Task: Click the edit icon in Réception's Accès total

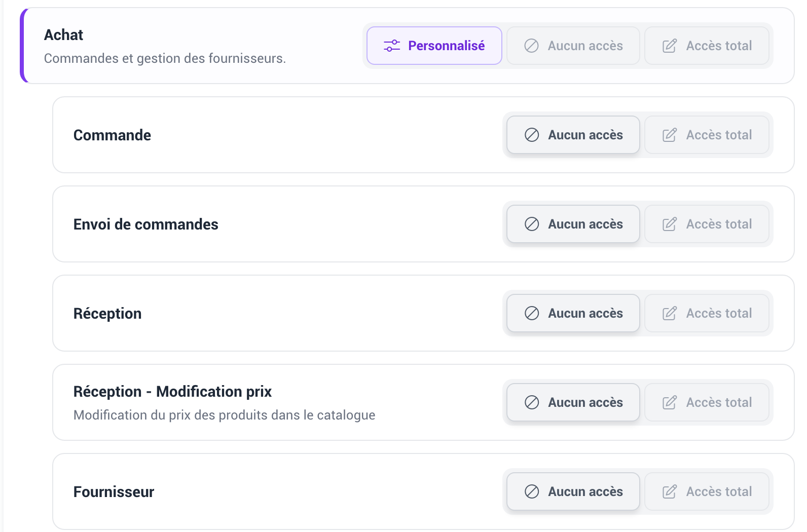Action: [670, 313]
